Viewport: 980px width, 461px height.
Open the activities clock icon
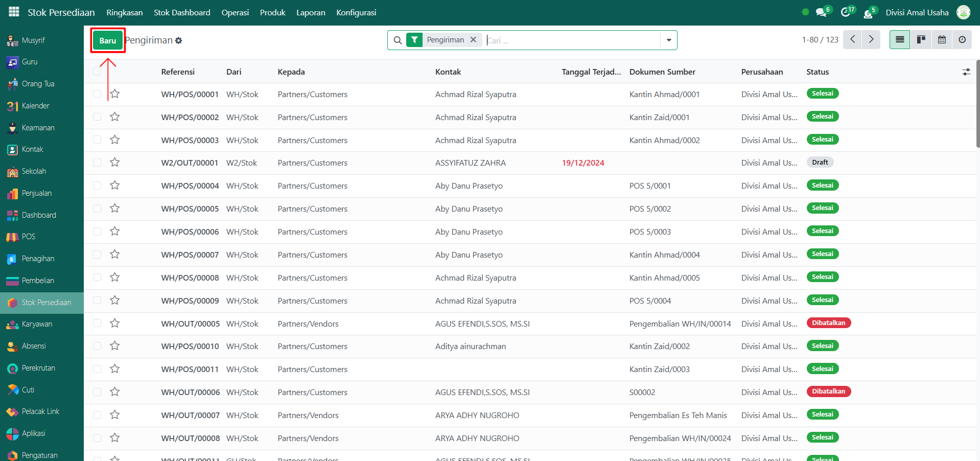pos(845,12)
